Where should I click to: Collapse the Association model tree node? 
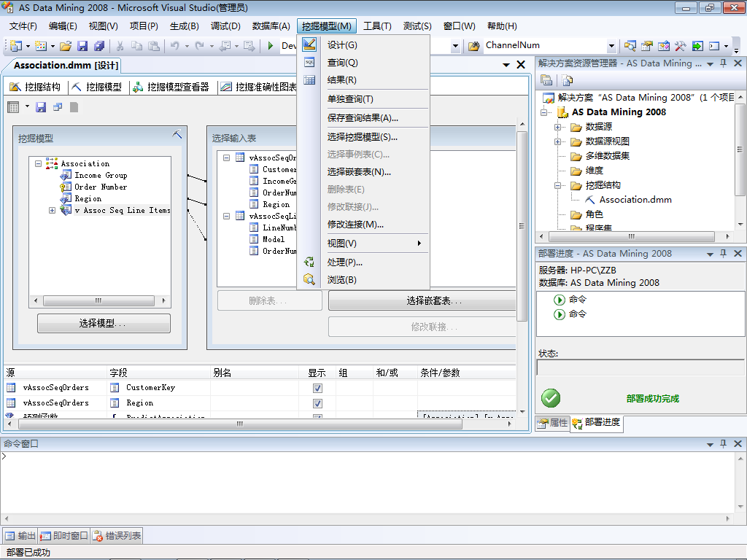(38, 163)
